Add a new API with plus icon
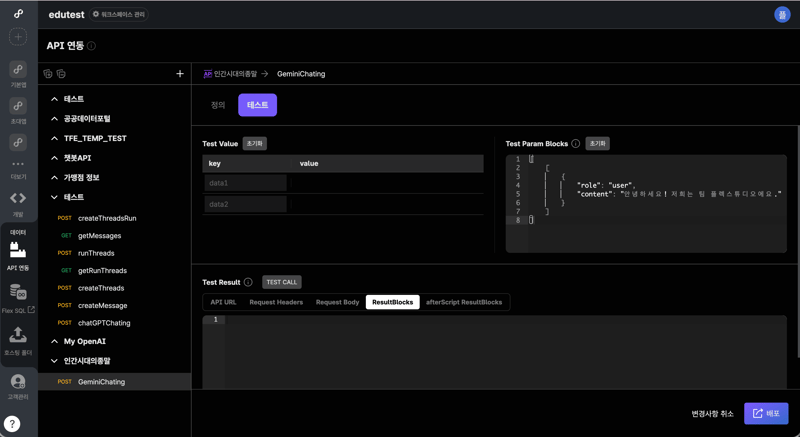 (x=180, y=74)
